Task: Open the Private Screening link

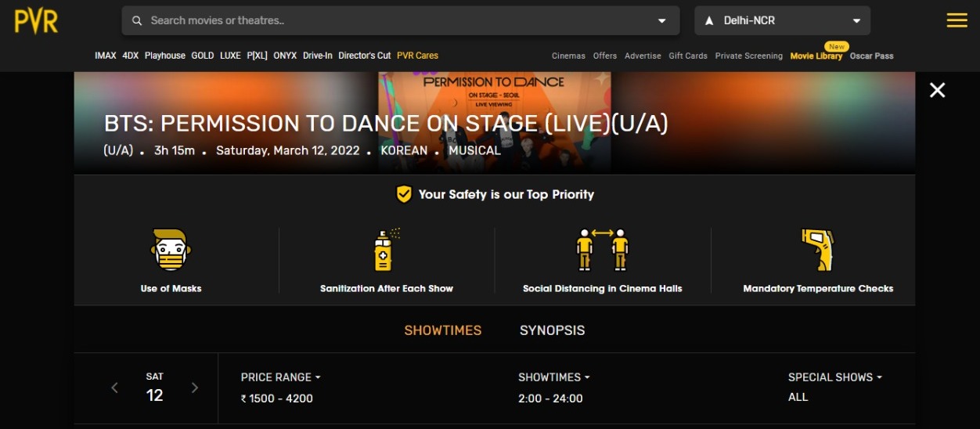Action: pyautogui.click(x=748, y=56)
